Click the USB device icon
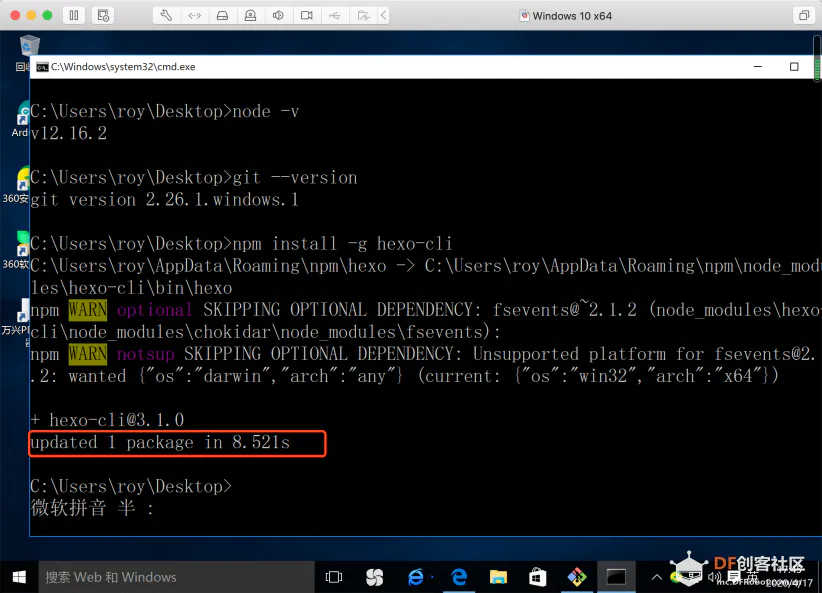The image size is (822, 593). pyautogui.click(x=334, y=15)
